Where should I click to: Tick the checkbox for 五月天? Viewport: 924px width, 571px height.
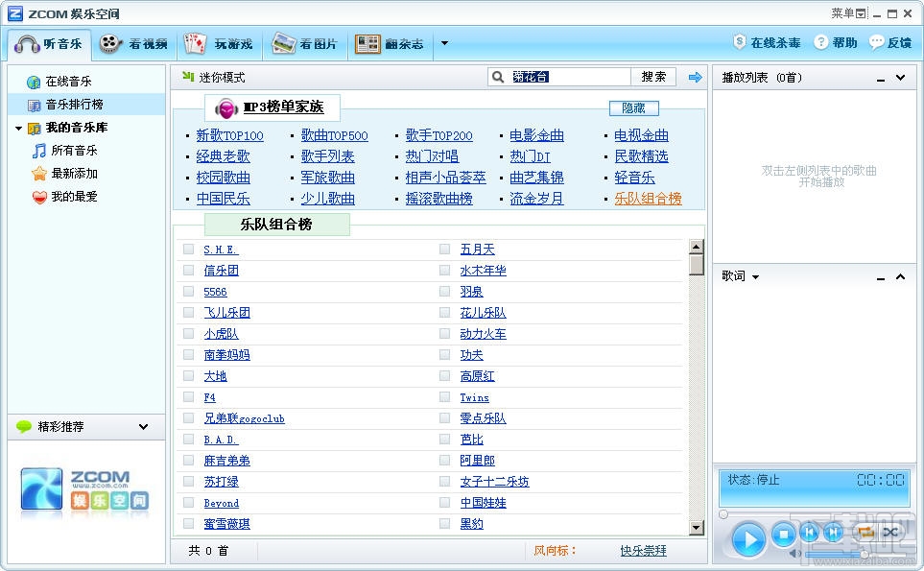pyautogui.click(x=445, y=250)
